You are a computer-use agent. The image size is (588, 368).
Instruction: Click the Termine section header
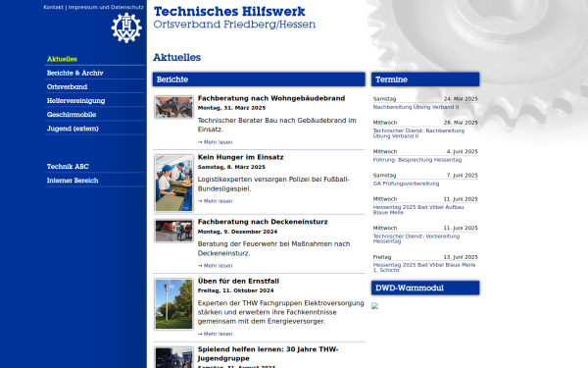click(425, 79)
